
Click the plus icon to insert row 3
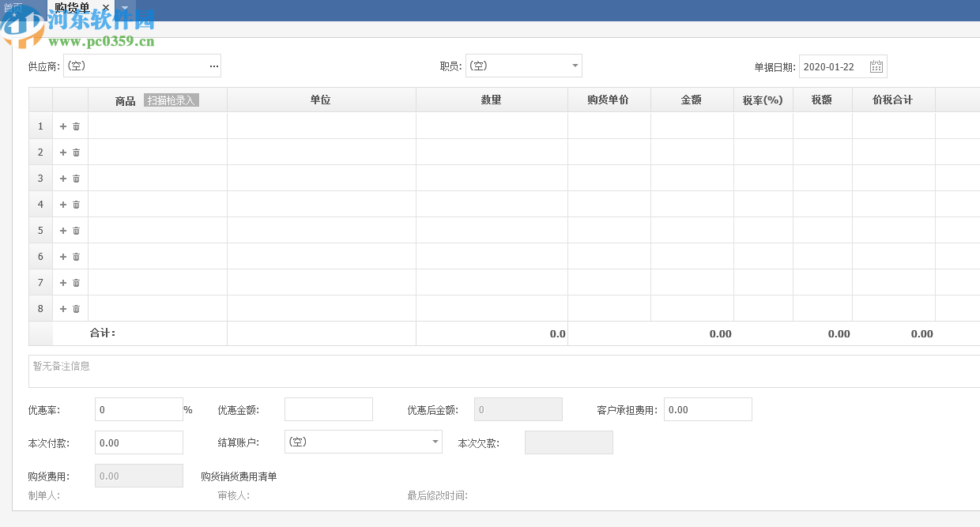[62, 178]
